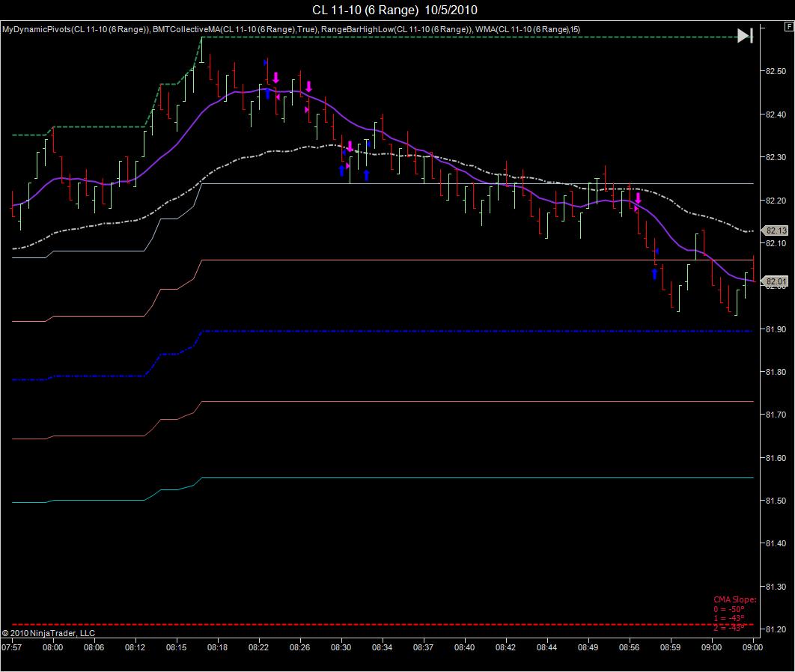Click the blue up arrow near 08:58 bar

(654, 274)
